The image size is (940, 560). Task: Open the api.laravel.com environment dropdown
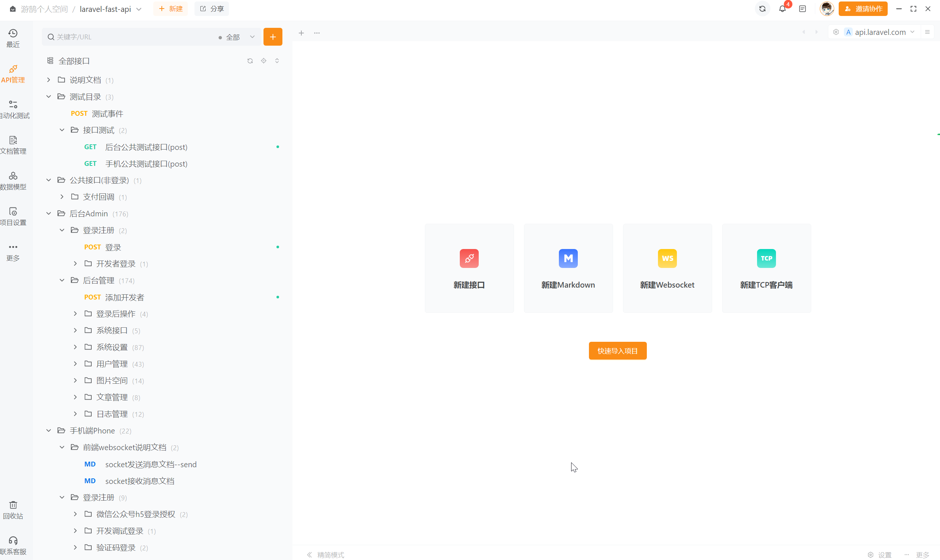coord(880,32)
